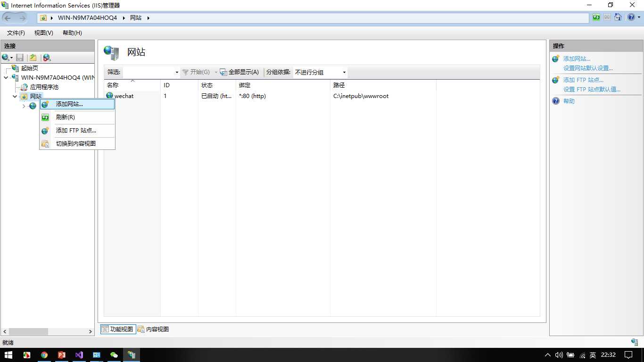Image resolution: width=644 pixels, height=362 pixels.
Task: Open the help question mark icon in address bar
Action: 631,17
